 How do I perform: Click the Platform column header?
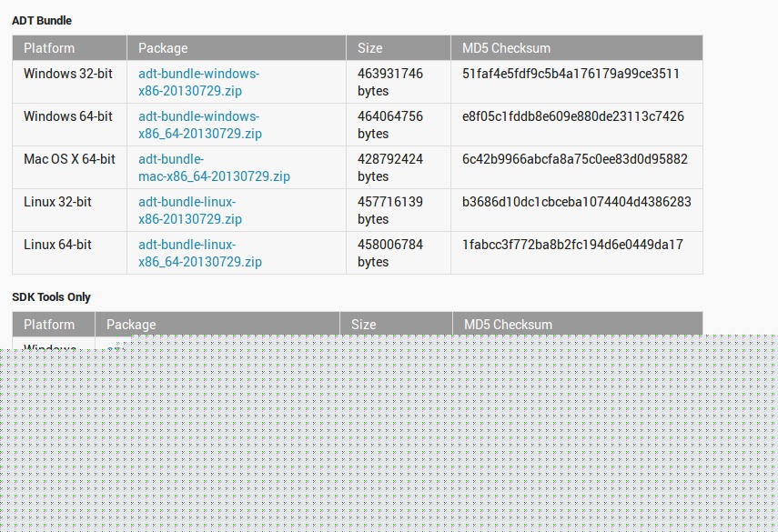[x=49, y=47]
